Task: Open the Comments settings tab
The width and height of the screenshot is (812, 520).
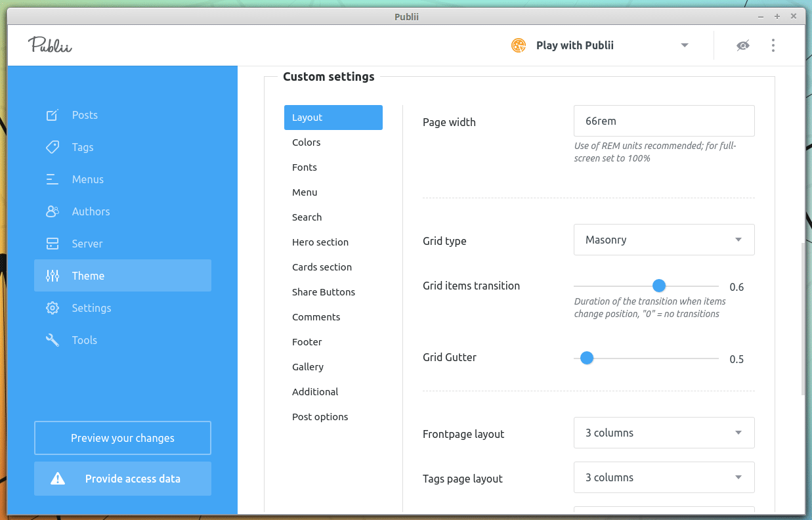Action: coord(333,317)
